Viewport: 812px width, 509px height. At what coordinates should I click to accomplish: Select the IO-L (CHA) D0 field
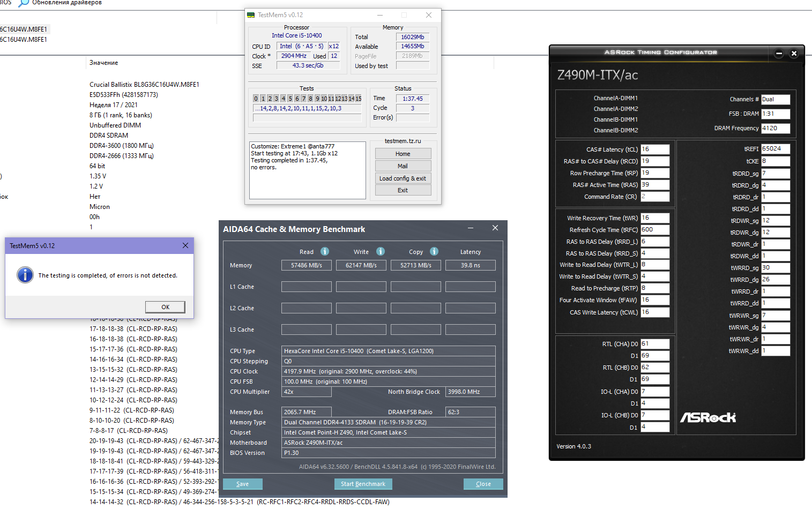point(655,392)
